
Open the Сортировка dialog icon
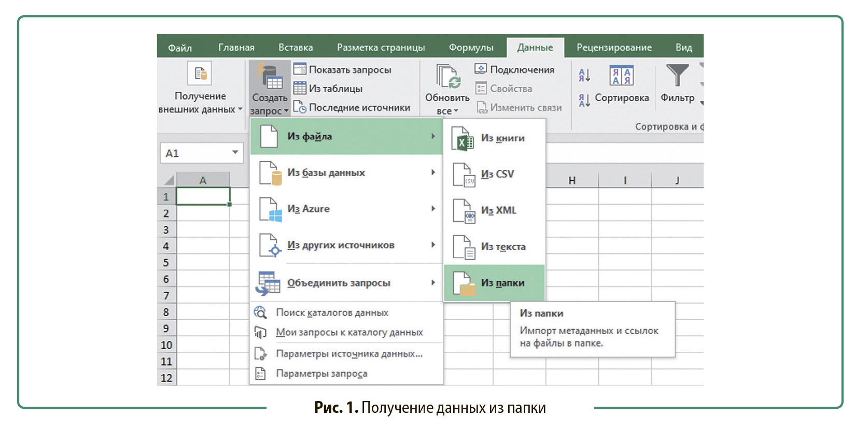coord(621,76)
